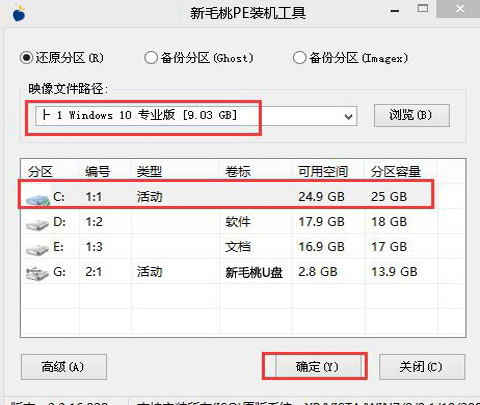
Task: Select the G: USB drive icon
Action: coord(37,274)
